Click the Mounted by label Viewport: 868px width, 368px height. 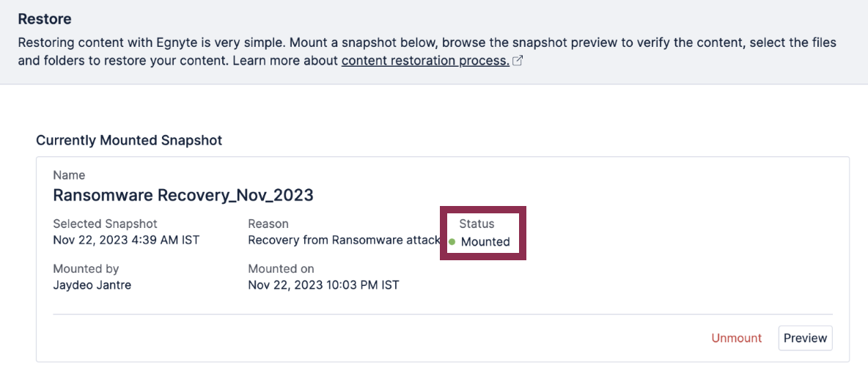click(x=86, y=269)
